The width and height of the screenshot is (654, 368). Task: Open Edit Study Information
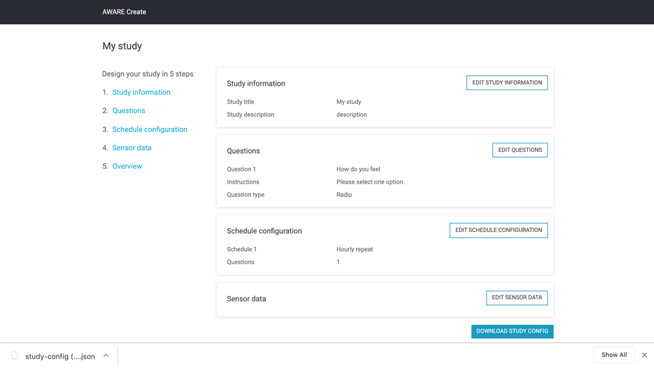coord(507,83)
